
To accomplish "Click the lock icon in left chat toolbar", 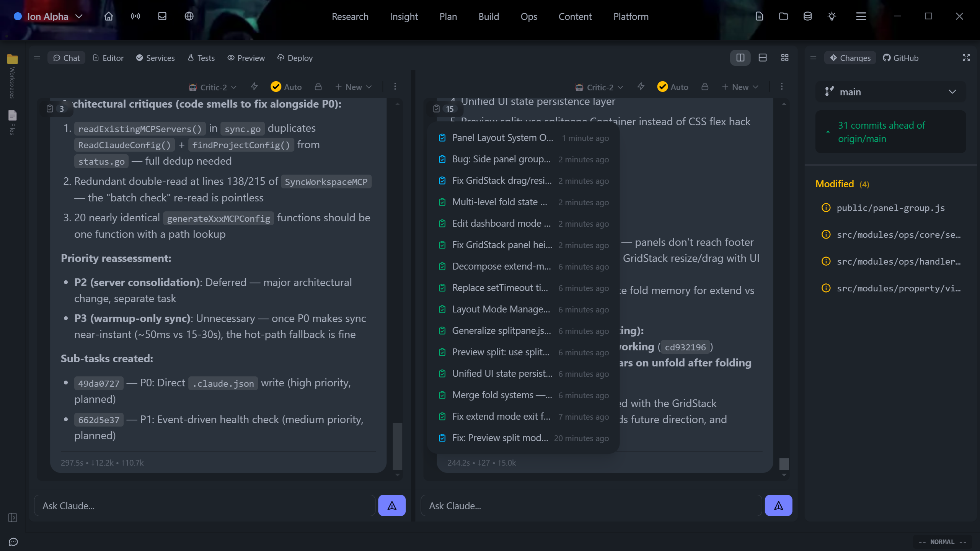I will click(318, 87).
